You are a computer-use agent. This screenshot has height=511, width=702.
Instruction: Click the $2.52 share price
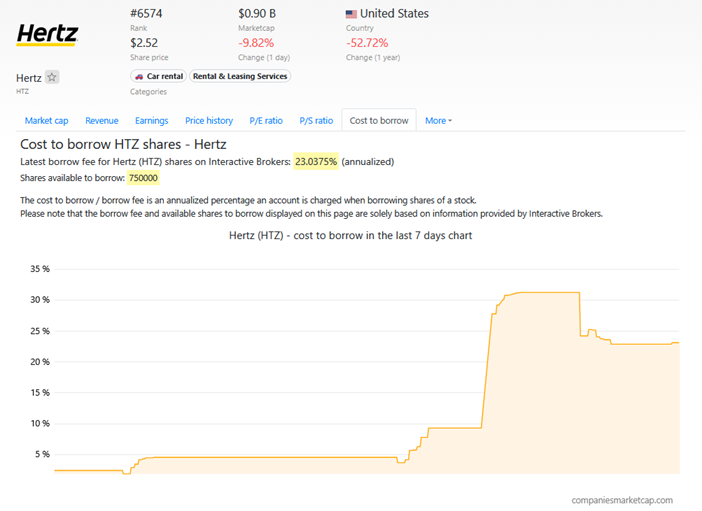144,43
